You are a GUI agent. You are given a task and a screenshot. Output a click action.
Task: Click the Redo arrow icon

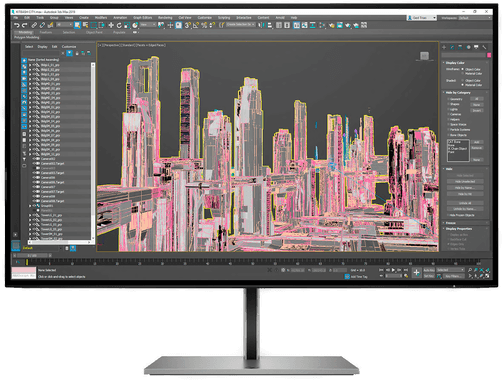coord(24,25)
